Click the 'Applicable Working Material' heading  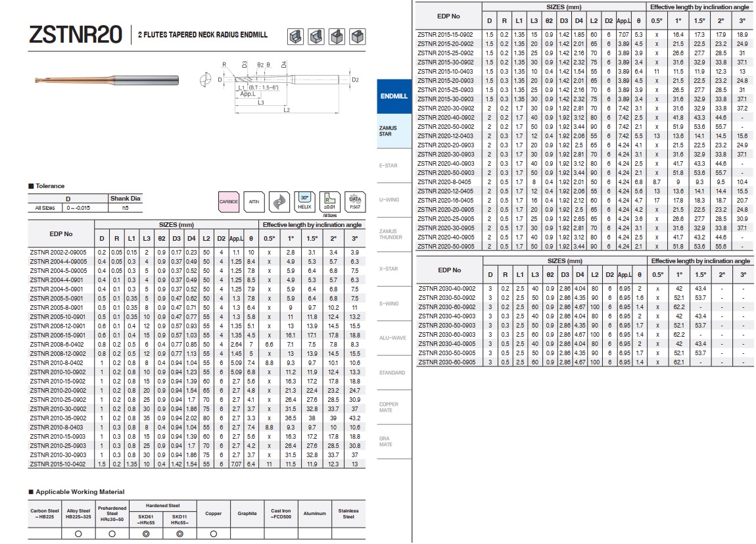point(77,491)
